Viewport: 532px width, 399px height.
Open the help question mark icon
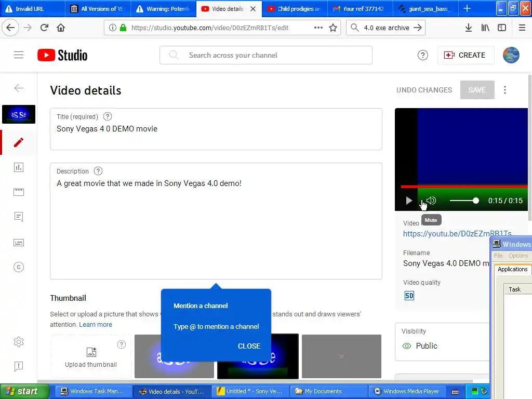click(x=423, y=55)
